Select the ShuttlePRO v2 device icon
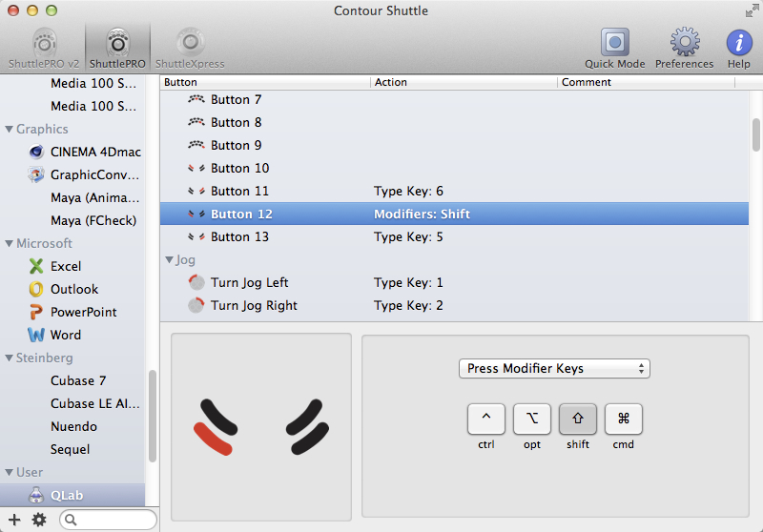Viewport: 763px width, 532px height. click(43, 44)
